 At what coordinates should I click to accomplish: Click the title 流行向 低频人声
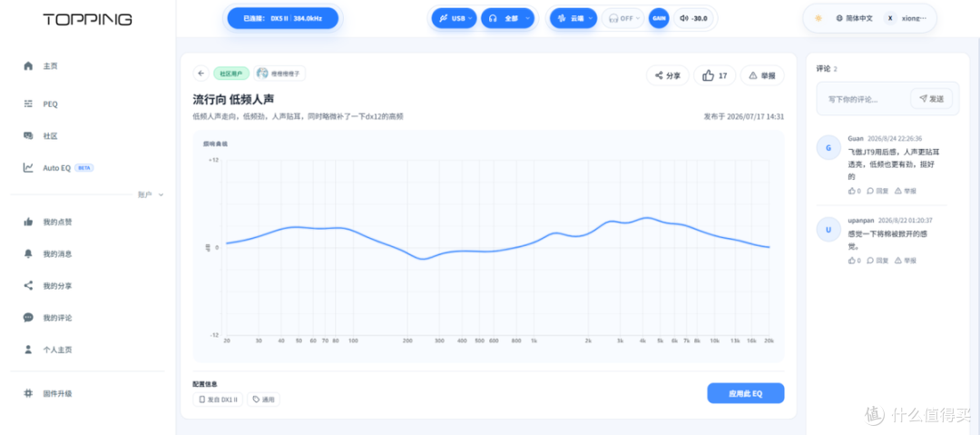(x=234, y=100)
